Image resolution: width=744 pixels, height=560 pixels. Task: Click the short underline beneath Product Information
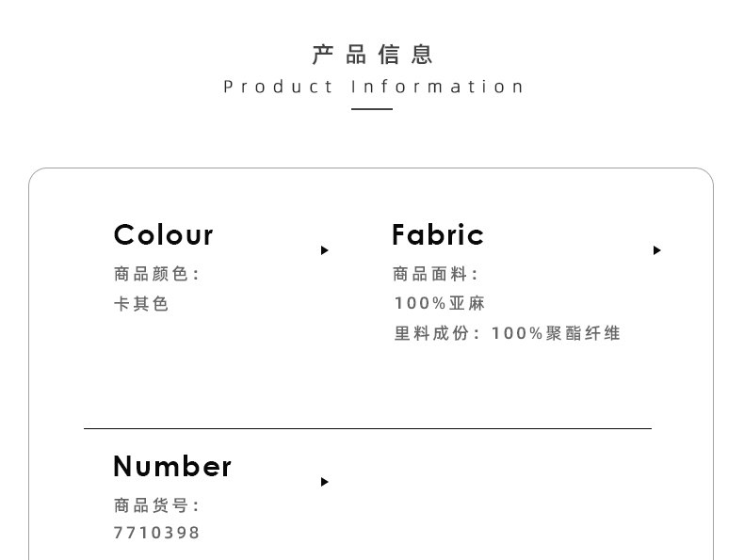coord(372,109)
